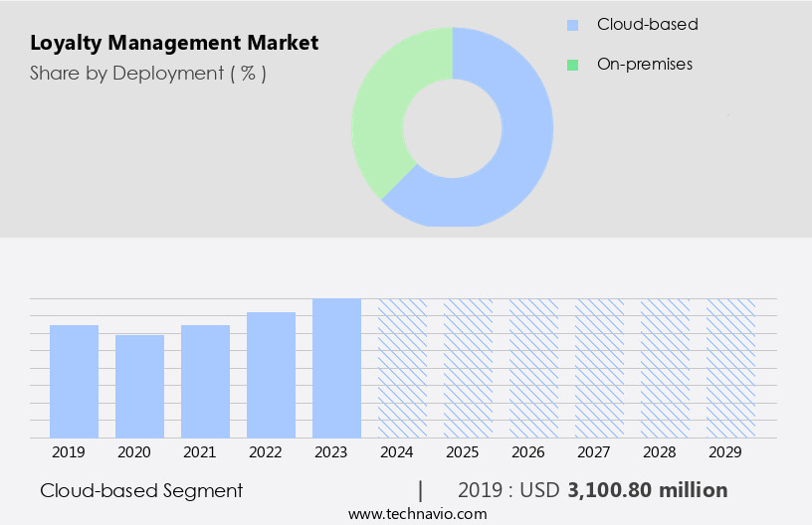Select the hatched forecast bar for 2026
Viewport: 812px width, 525px height.
533,368
